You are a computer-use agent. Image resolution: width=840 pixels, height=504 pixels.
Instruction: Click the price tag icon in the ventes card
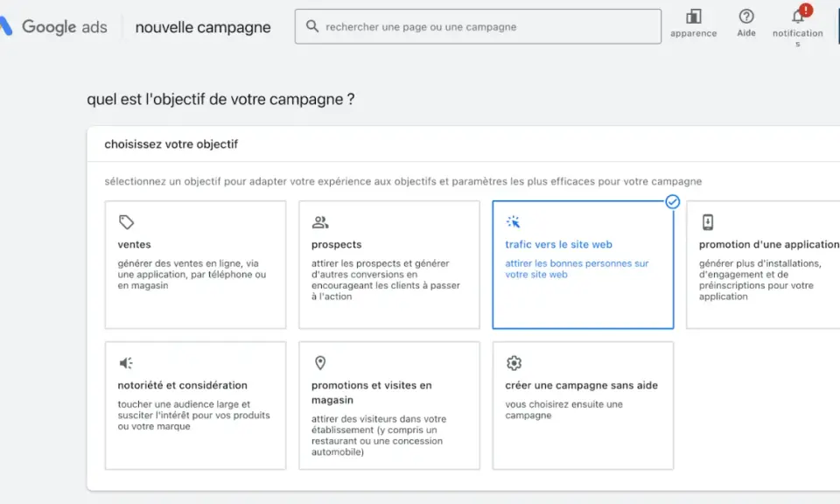[126, 221]
